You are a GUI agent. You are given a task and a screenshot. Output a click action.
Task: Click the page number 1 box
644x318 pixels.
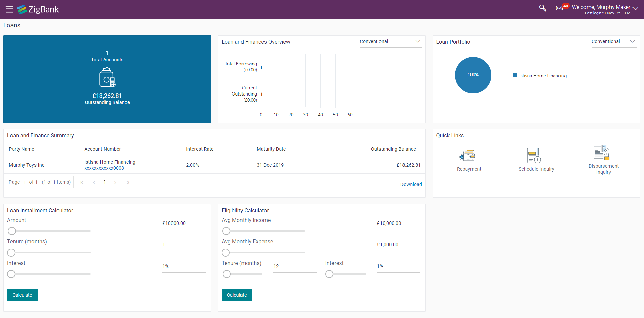pyautogui.click(x=105, y=182)
